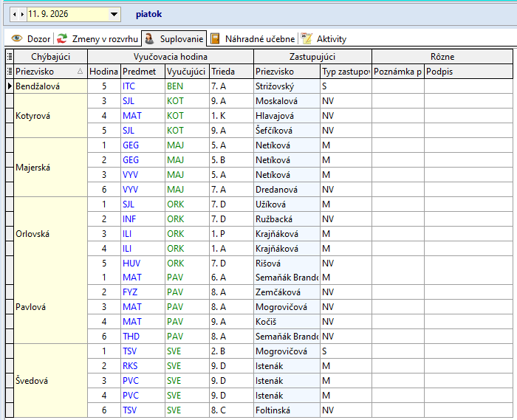517x420 pixels.
Task: Click the Podpis cell for Foltinská row
Action: (468, 410)
